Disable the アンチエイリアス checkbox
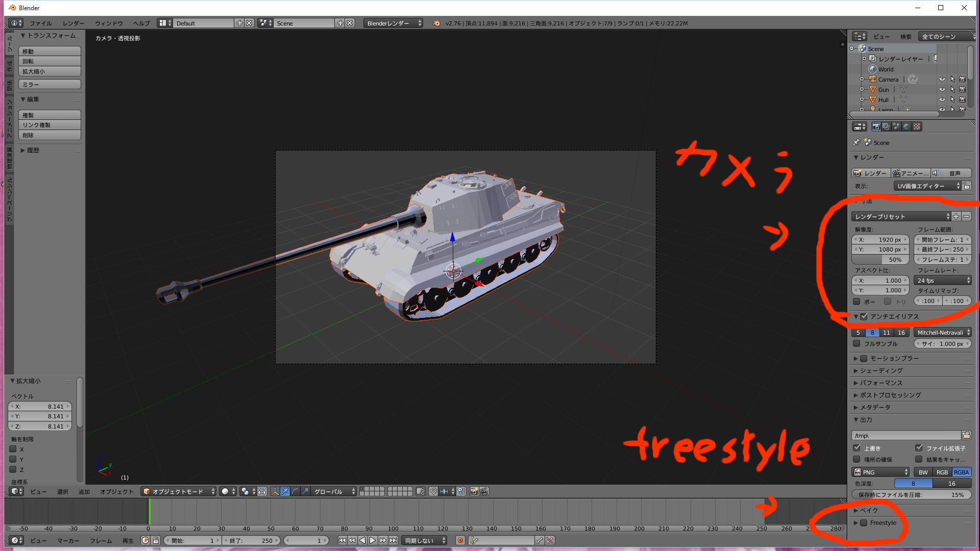980x551 pixels. [864, 316]
